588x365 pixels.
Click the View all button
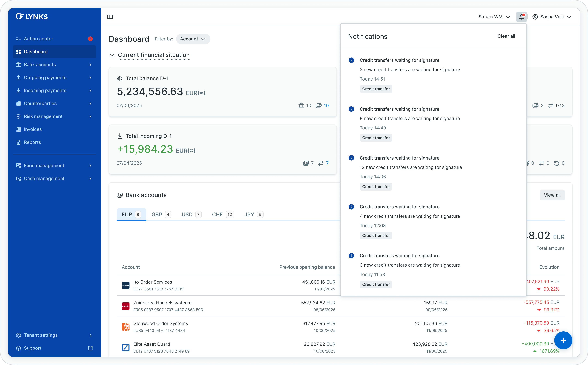(x=552, y=195)
